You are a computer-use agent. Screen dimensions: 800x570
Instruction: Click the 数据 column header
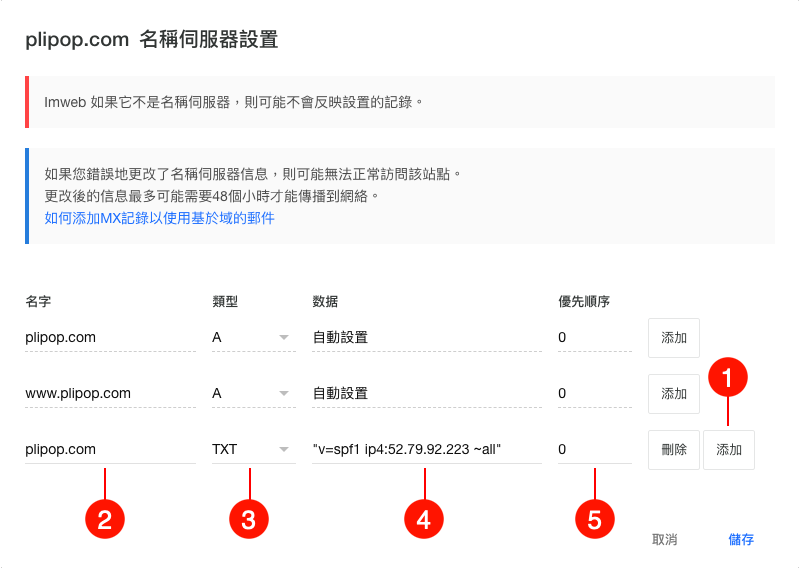[x=325, y=302]
